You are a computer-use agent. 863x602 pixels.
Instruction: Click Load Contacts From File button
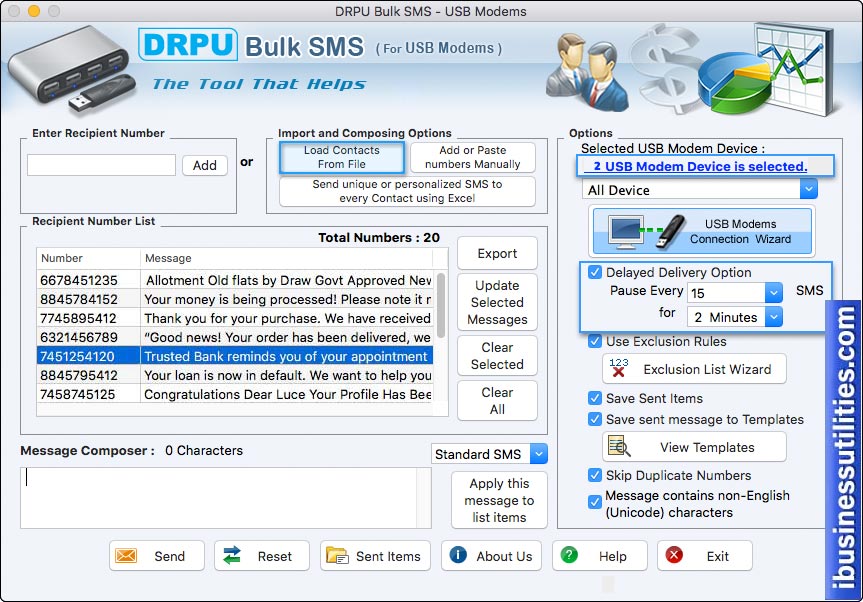(342, 157)
